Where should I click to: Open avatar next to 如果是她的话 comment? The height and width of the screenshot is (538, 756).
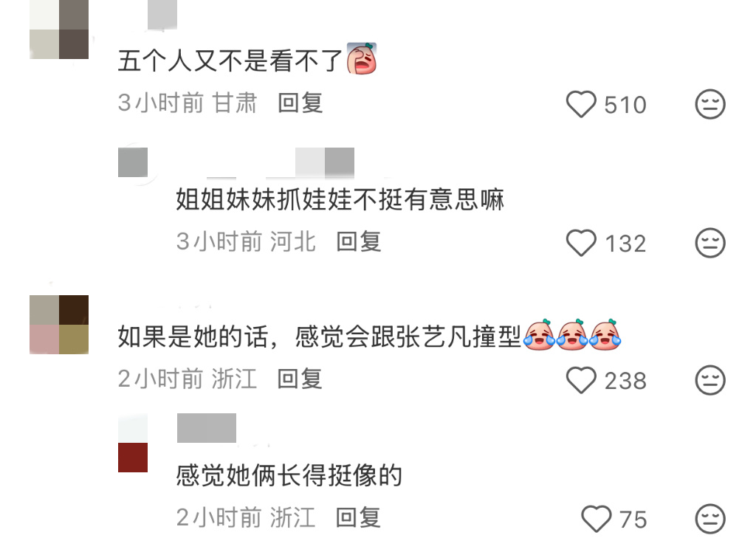click(59, 325)
